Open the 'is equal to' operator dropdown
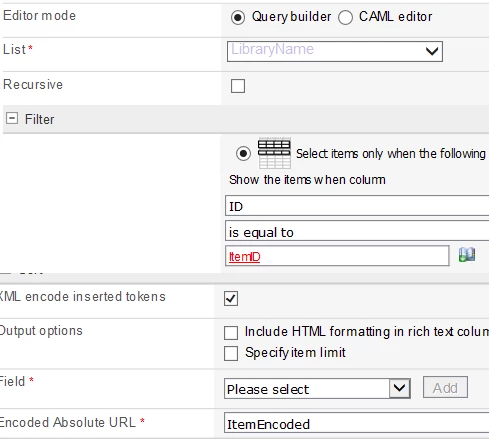This screenshot has width=489, height=439. tap(357, 231)
